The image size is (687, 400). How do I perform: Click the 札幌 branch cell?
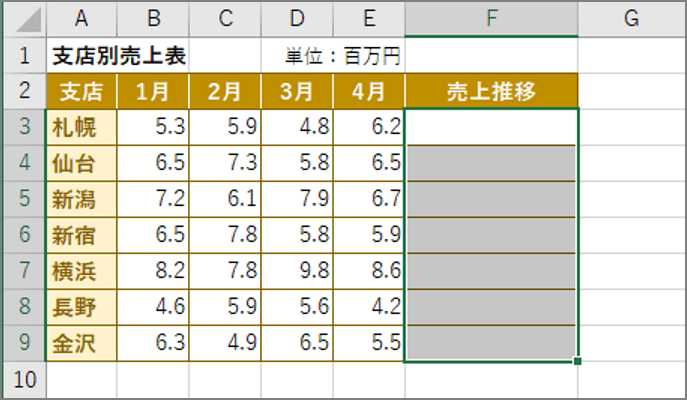(81, 127)
